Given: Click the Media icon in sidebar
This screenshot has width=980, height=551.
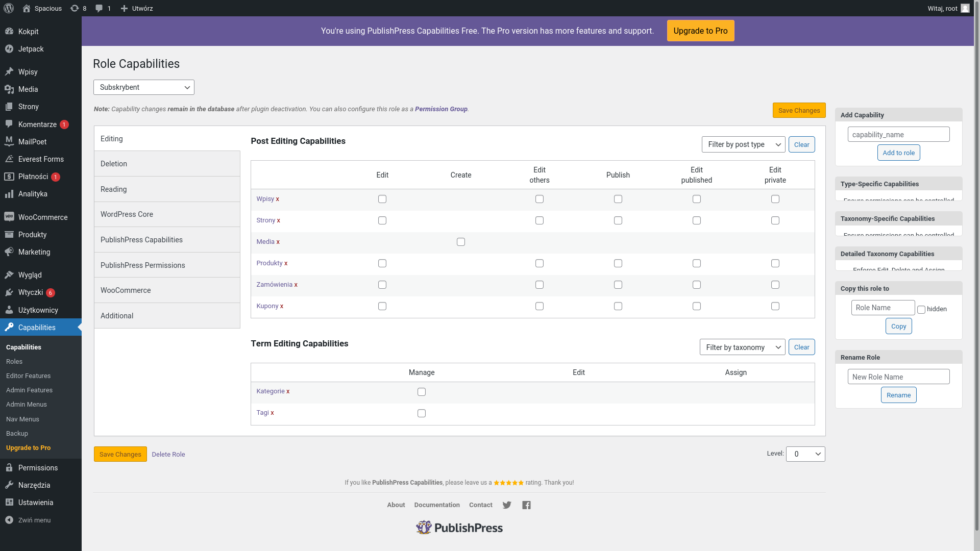Looking at the screenshot, I should [x=9, y=89].
